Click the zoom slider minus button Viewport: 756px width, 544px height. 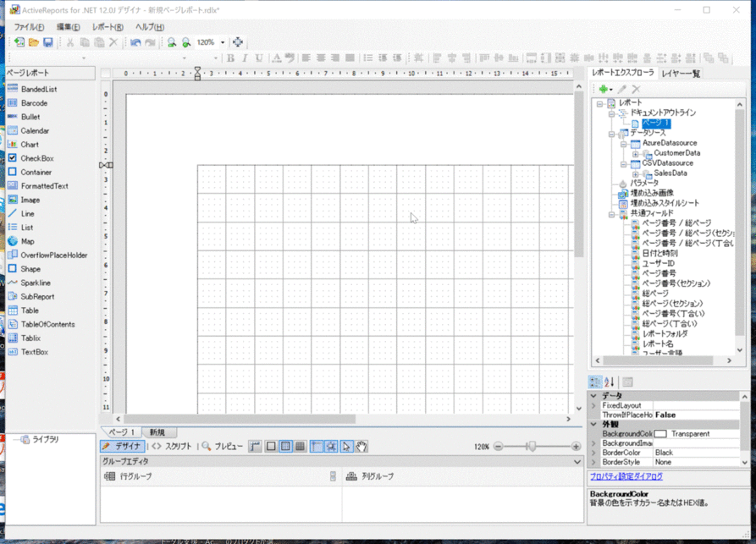tap(499, 447)
